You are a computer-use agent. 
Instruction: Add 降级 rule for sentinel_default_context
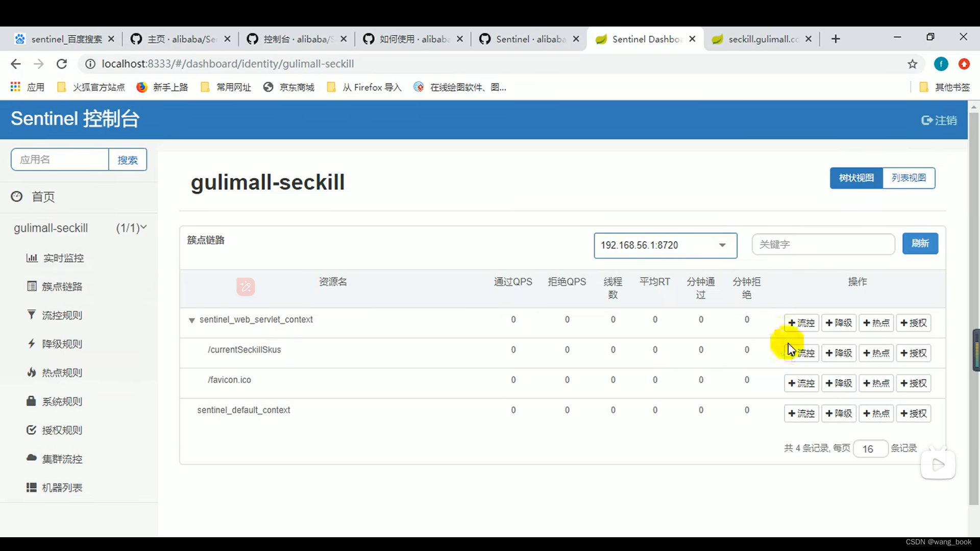click(x=839, y=413)
